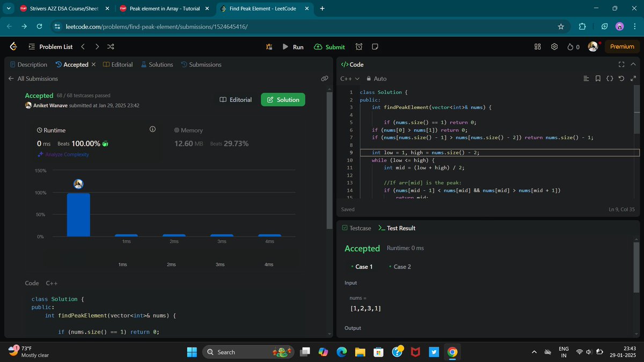Open Editorial button beside Solution
This screenshot has height=362, width=644.
click(236, 100)
